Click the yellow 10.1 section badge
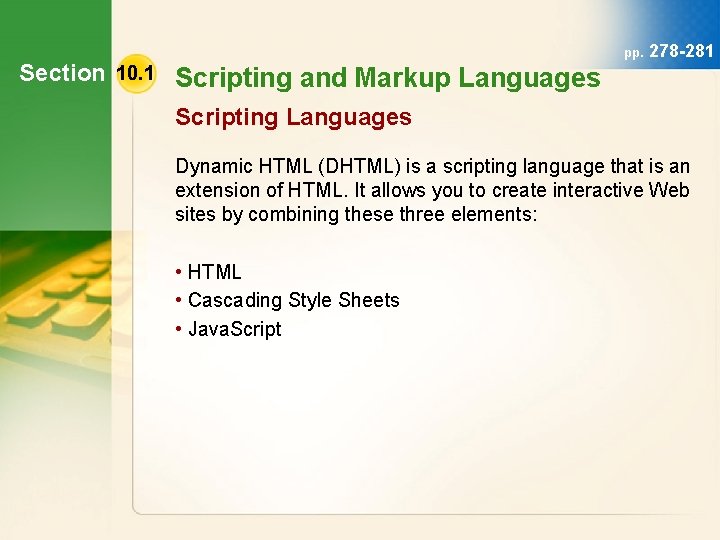Viewport: 720px width, 540px height. (x=136, y=73)
